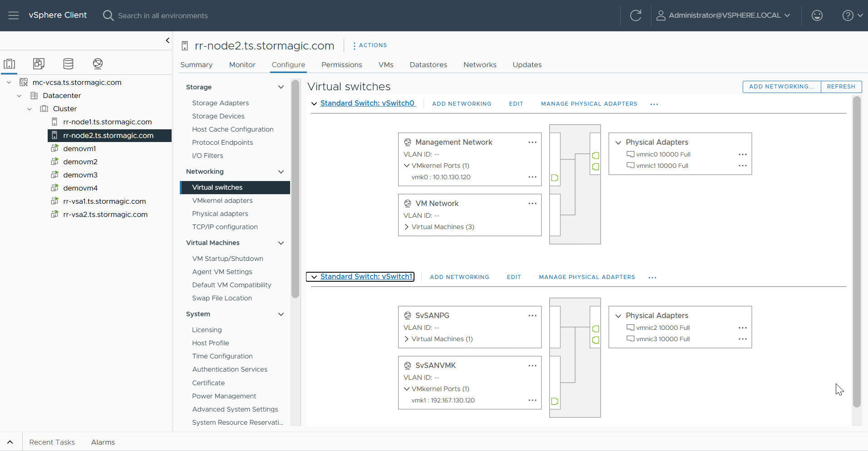Collapse the navigator side panel

[x=168, y=40]
